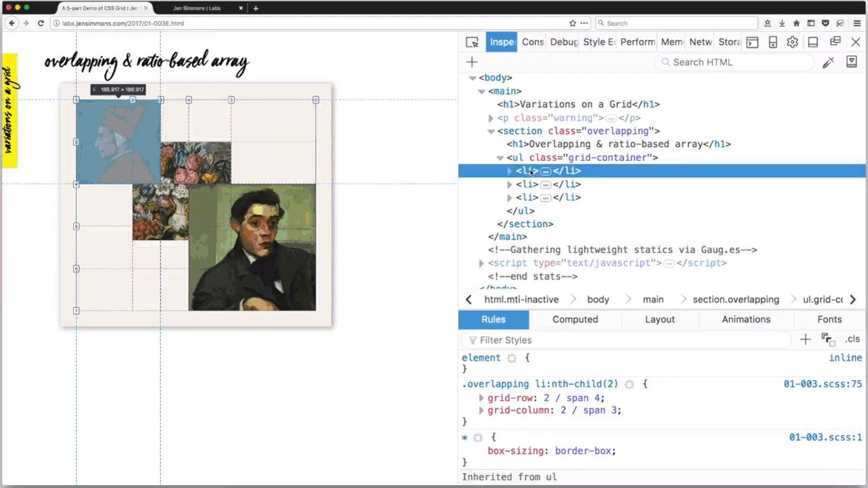Toggle responsive design mode icon
868x488 pixels.
click(x=773, y=42)
